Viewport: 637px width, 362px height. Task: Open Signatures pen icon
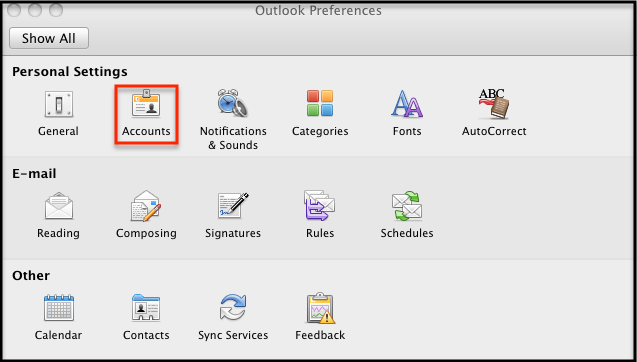tap(233, 206)
